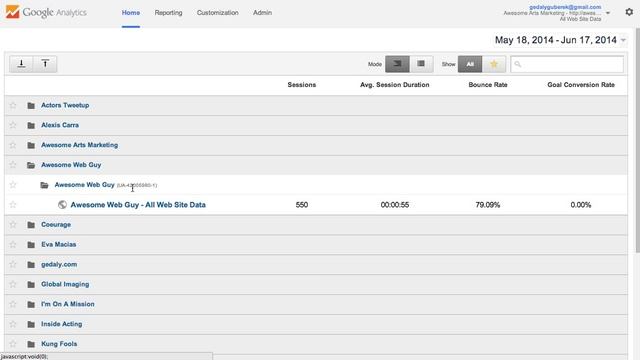Star the top-level Awesome Web Guy account
Image resolution: width=640 pixels, height=360 pixels.
coord(13,165)
